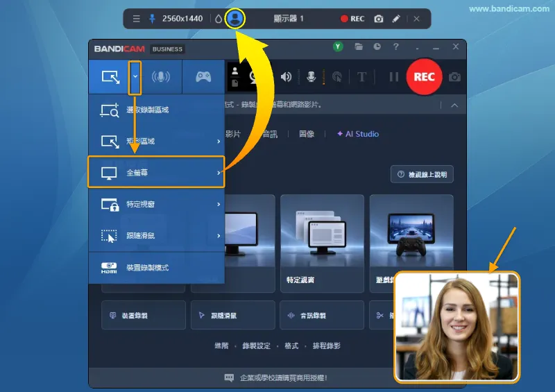The width and height of the screenshot is (555, 392).
Task: Click the 裝置錄製 button
Action: [x=144, y=315]
